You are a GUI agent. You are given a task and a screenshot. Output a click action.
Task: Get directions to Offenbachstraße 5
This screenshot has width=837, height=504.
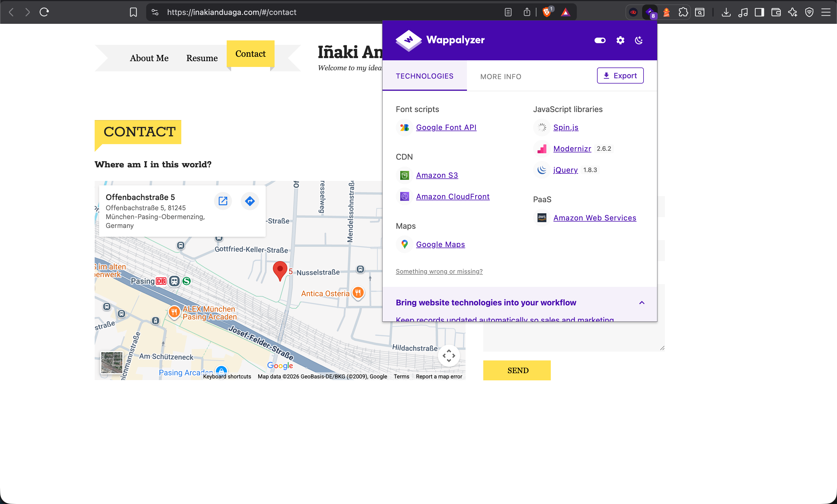pos(250,201)
